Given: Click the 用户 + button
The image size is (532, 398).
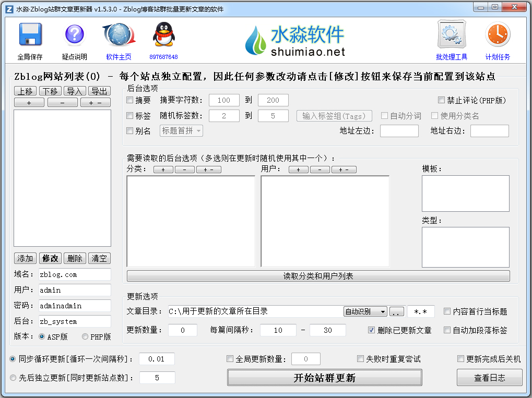Looking at the screenshot, I should [299, 170].
